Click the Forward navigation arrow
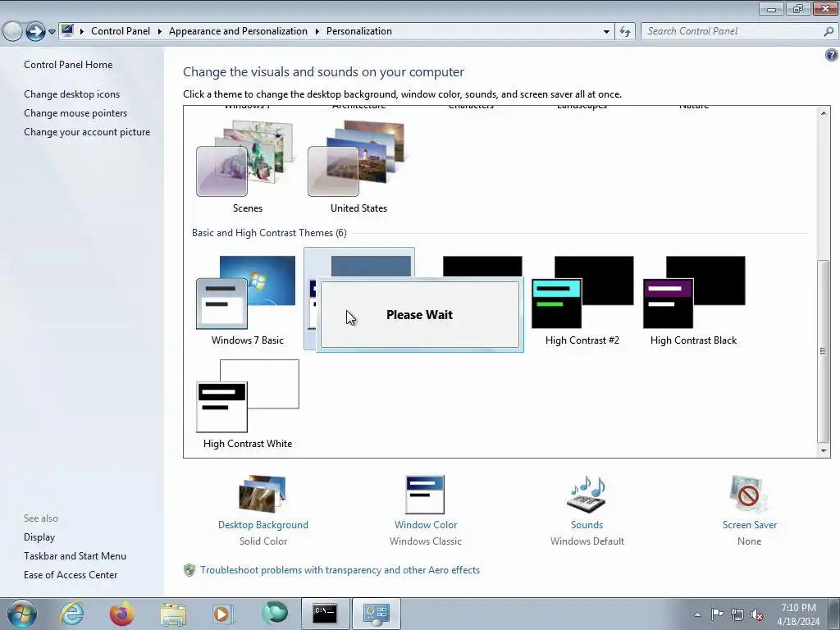840x630 pixels. (35, 32)
